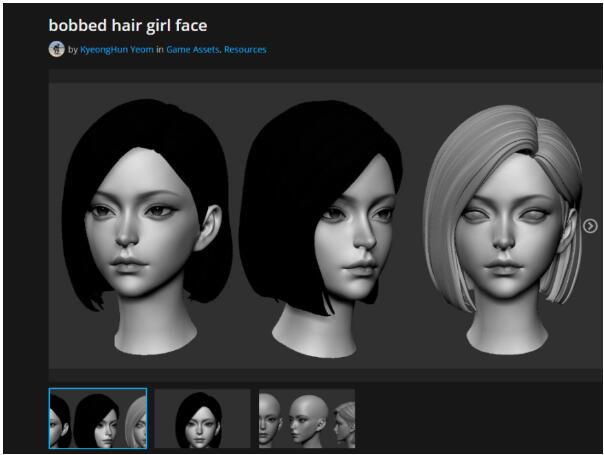Open KyeongHun Yeom's author profile link
This screenshot has width=604, height=455.
[117, 50]
